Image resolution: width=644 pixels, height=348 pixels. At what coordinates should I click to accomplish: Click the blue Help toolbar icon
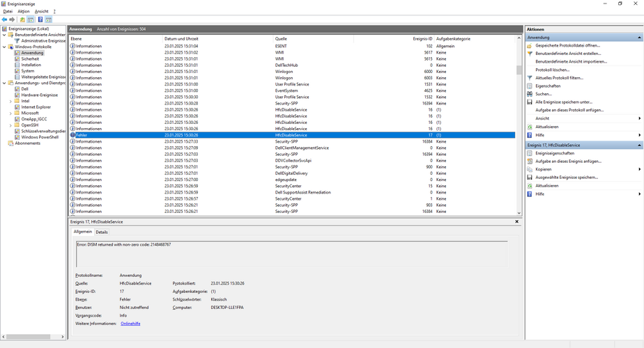(40, 19)
